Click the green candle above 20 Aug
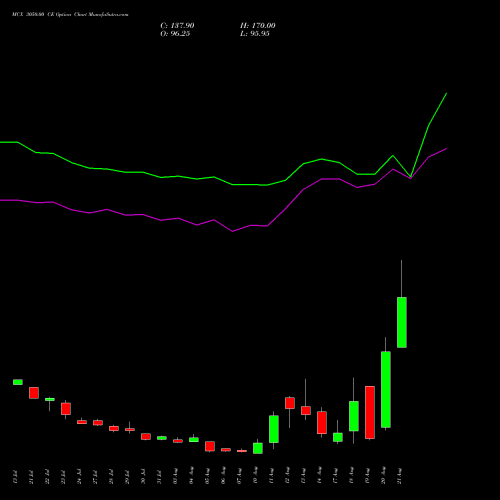Screen dimensions: 500x500 pos(386,389)
